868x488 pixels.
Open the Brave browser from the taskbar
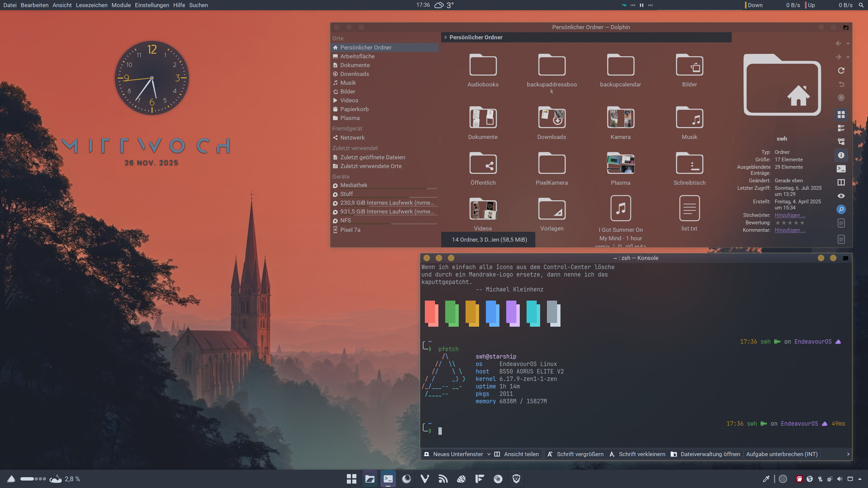click(x=516, y=479)
